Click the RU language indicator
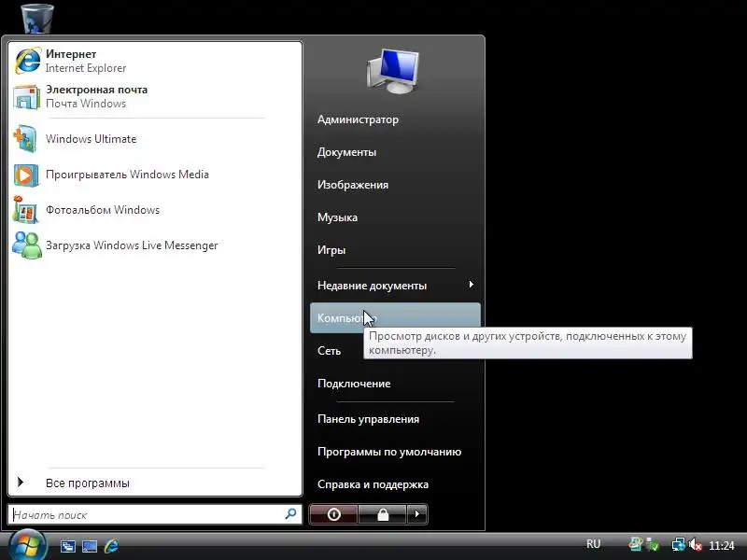Image resolution: width=747 pixels, height=560 pixels. (593, 544)
